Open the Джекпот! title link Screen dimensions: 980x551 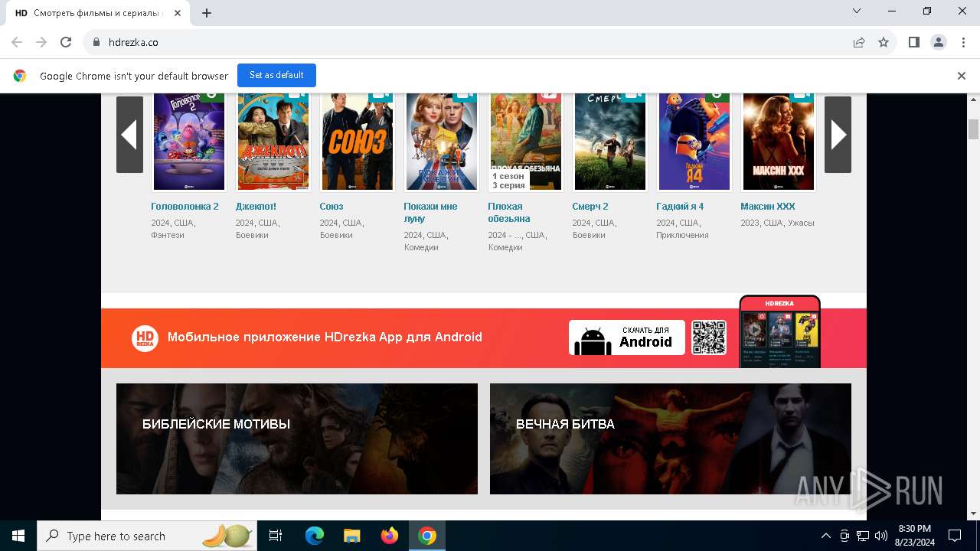pos(256,207)
